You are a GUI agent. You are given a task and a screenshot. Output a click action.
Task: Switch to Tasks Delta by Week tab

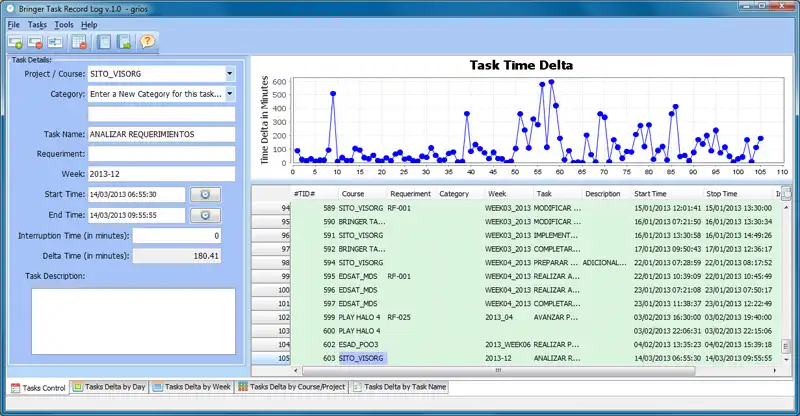[x=192, y=387]
